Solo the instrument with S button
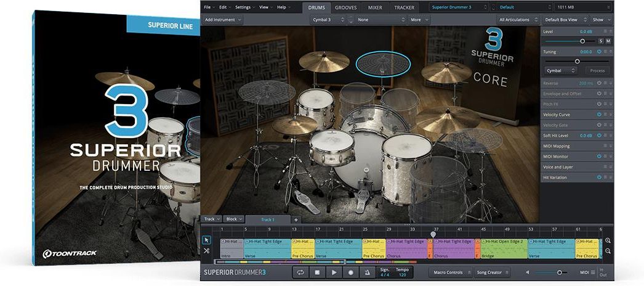This screenshot has height=286, width=644. click(600, 41)
